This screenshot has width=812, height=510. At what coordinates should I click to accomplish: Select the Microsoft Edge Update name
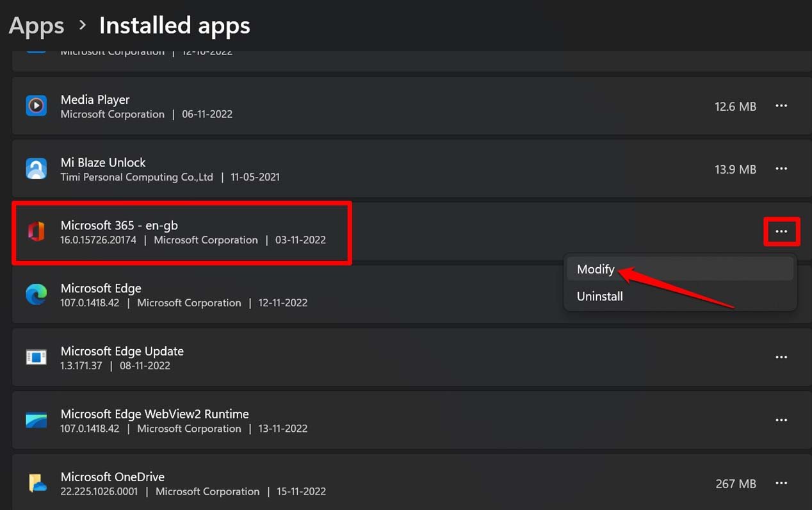click(x=122, y=351)
